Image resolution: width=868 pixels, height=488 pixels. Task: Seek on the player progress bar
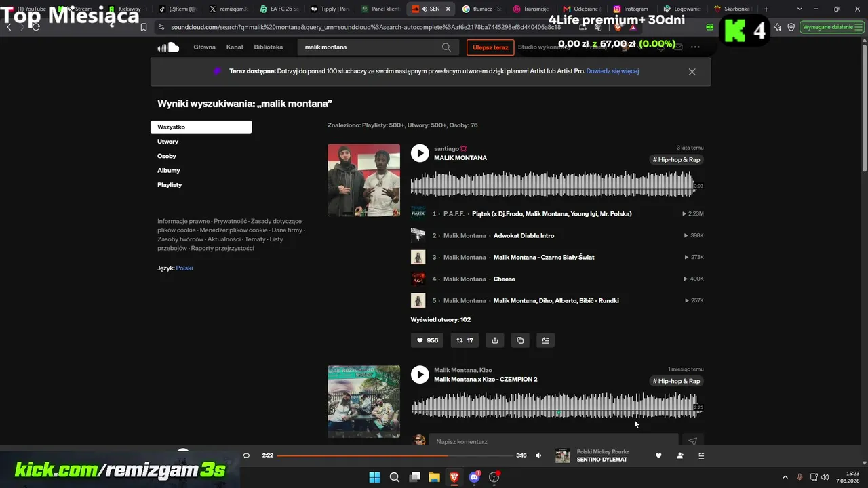pyautogui.click(x=394, y=455)
